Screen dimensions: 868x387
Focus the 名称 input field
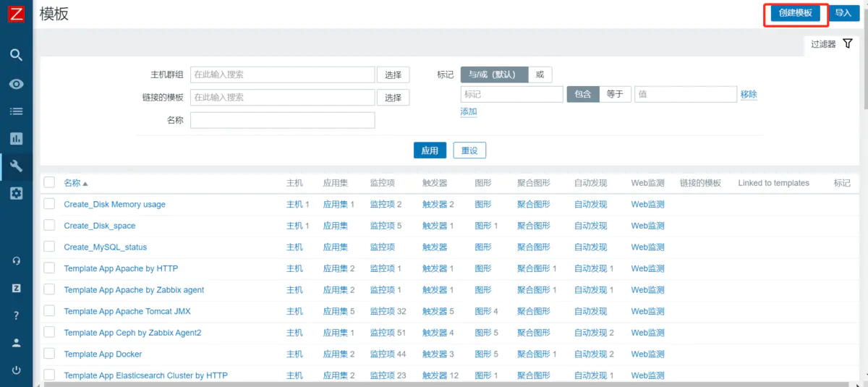click(282, 120)
